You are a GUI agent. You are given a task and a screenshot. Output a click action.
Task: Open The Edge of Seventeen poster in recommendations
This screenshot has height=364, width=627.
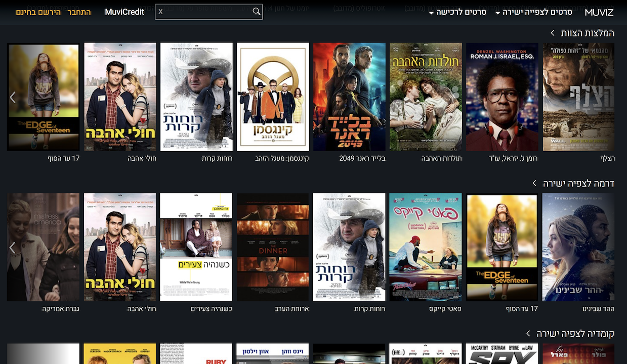[44, 97]
